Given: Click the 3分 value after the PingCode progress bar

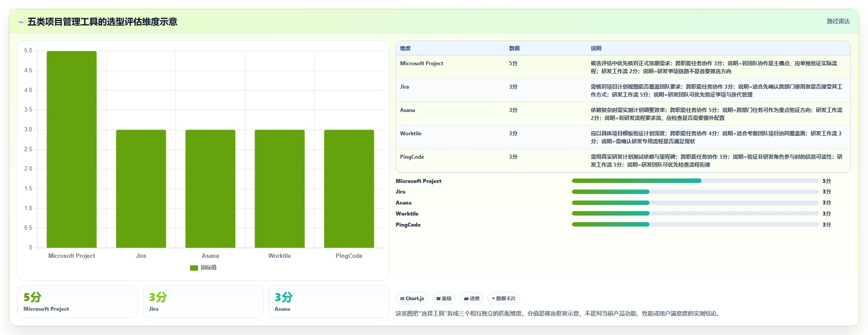Looking at the screenshot, I should 827,225.
